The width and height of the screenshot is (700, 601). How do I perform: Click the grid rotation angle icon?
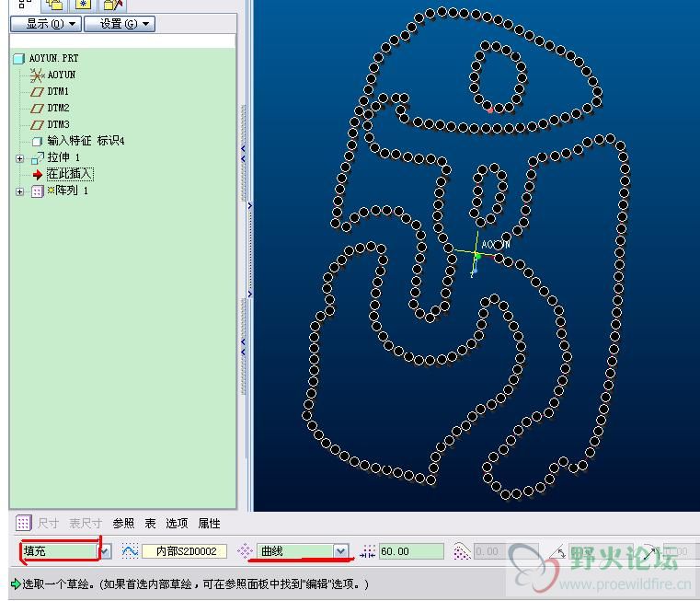pos(558,553)
